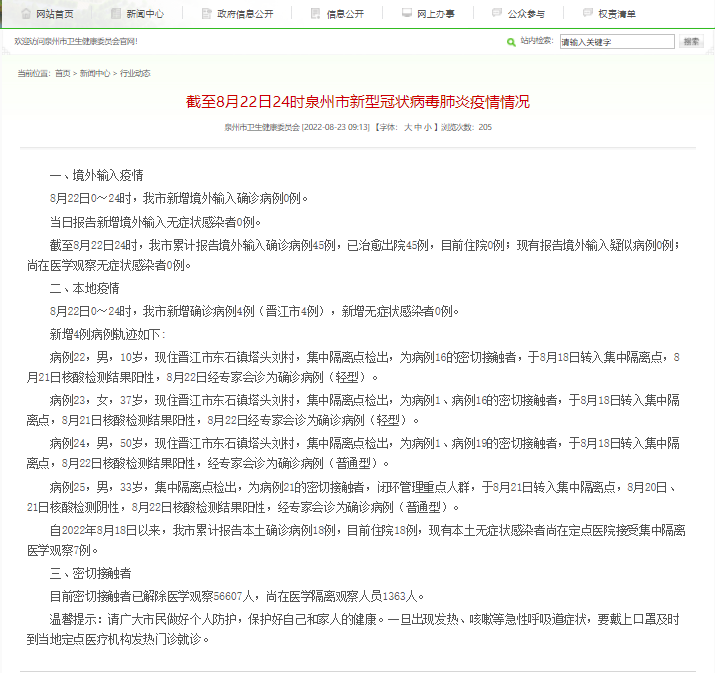Click the 新闻中心 news icon

116,14
